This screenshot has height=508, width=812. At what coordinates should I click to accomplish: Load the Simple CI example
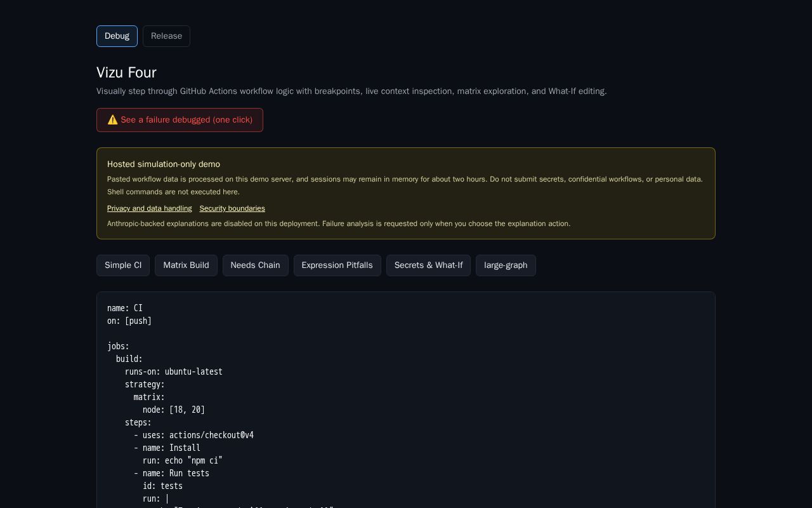(x=123, y=265)
